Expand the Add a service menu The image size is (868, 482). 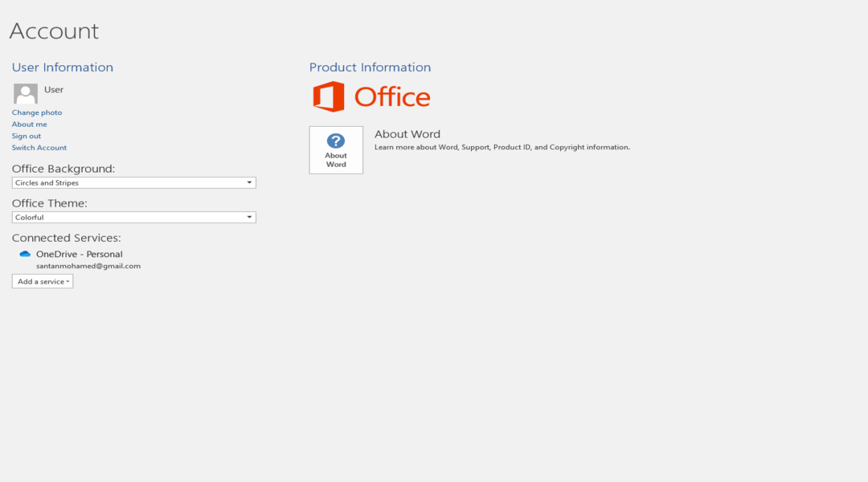pyautogui.click(x=43, y=281)
